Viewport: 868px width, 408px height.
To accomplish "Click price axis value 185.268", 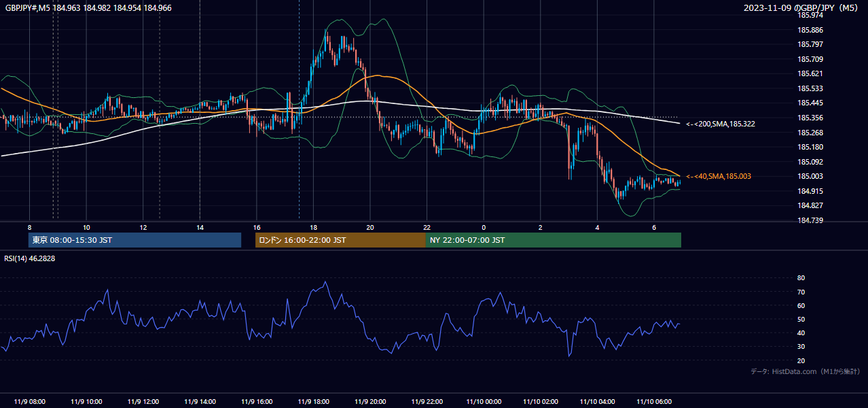I will (x=810, y=133).
